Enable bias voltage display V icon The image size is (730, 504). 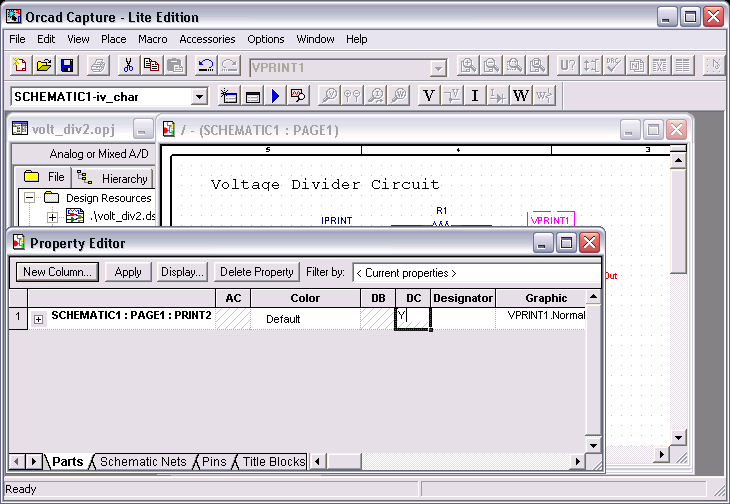[x=429, y=96]
